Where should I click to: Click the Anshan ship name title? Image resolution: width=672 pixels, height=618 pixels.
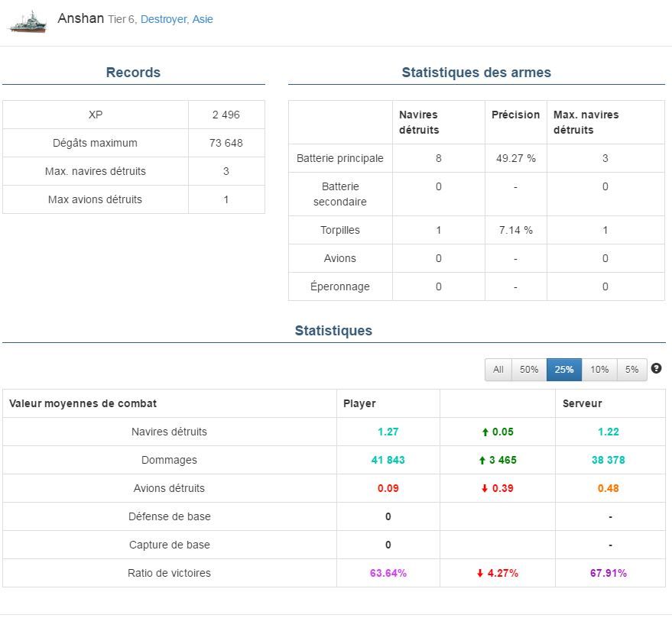(x=80, y=18)
